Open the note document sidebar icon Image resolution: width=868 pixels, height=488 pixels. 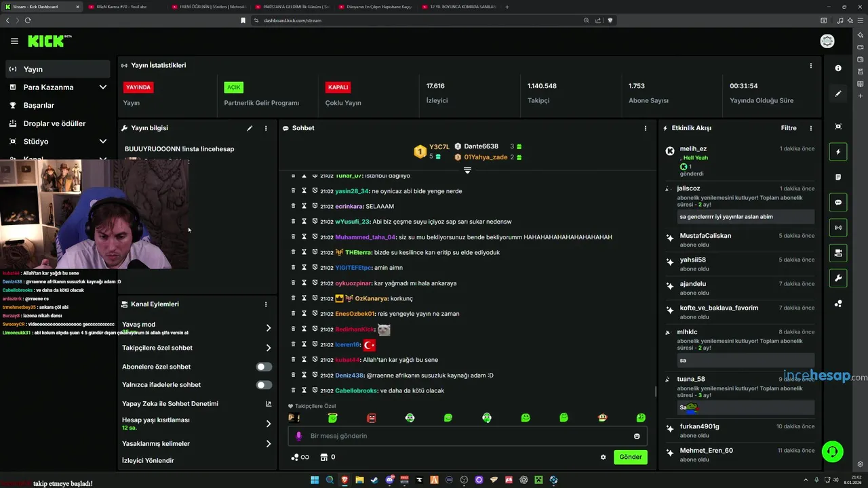pos(838,177)
